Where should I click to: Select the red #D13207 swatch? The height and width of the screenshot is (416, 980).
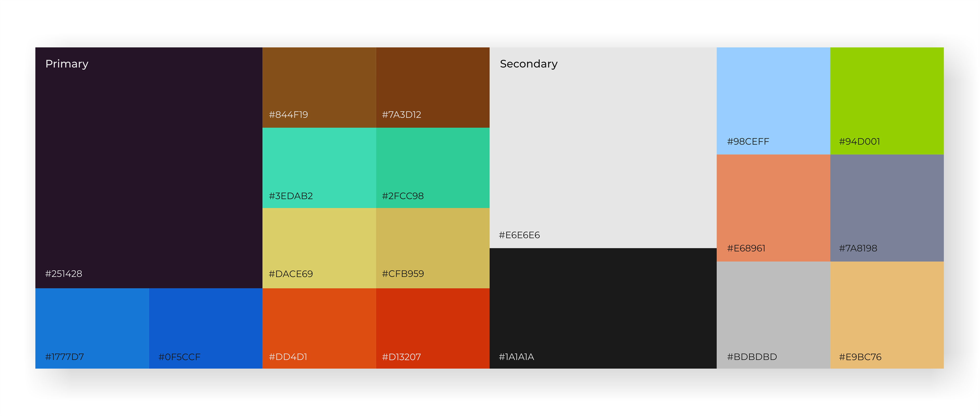[x=433, y=328]
